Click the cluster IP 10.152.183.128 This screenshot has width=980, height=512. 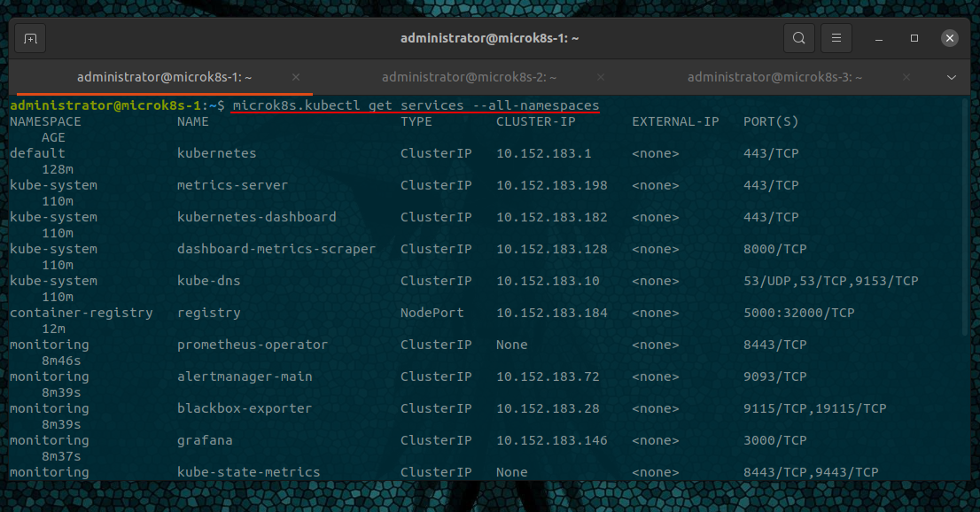(552, 249)
